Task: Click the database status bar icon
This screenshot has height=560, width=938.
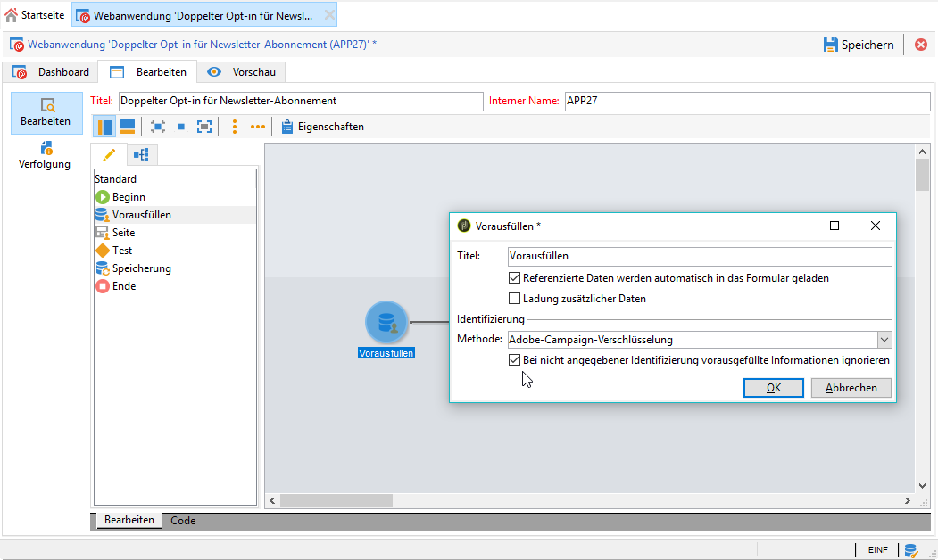Action: [x=911, y=550]
